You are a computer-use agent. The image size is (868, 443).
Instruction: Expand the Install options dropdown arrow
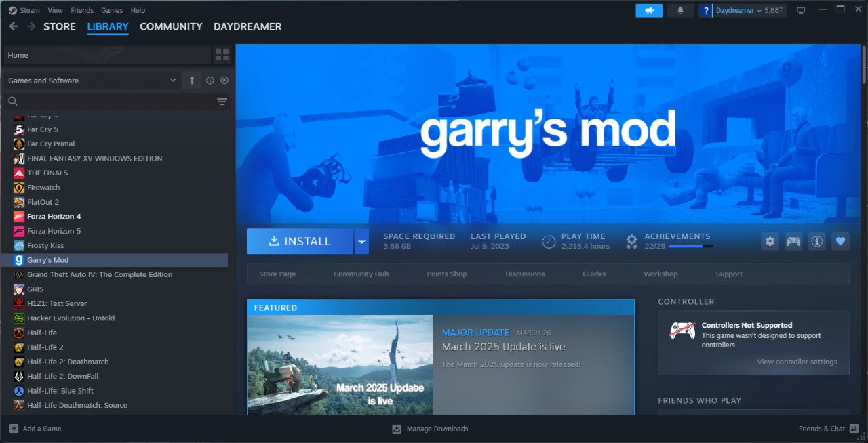coord(361,241)
